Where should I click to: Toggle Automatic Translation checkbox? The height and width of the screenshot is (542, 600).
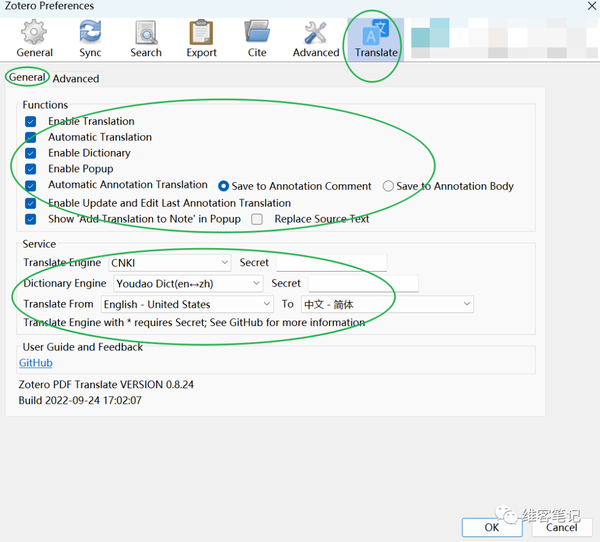pyautogui.click(x=31, y=137)
